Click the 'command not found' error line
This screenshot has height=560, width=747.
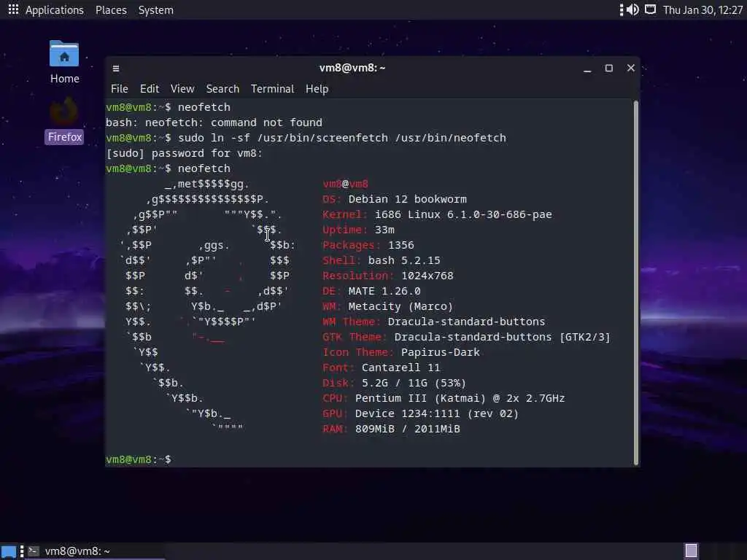pyautogui.click(x=214, y=122)
